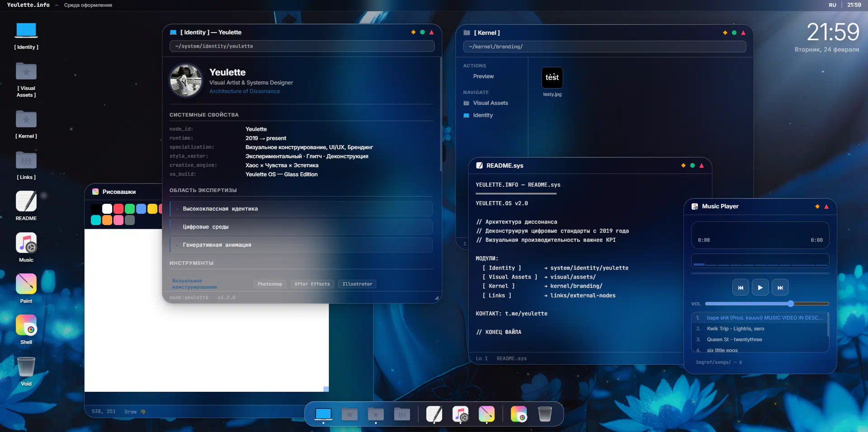Viewport: 868px width, 432px height.
Task: Select Preview under Actions in Kernel window
Action: pos(483,76)
